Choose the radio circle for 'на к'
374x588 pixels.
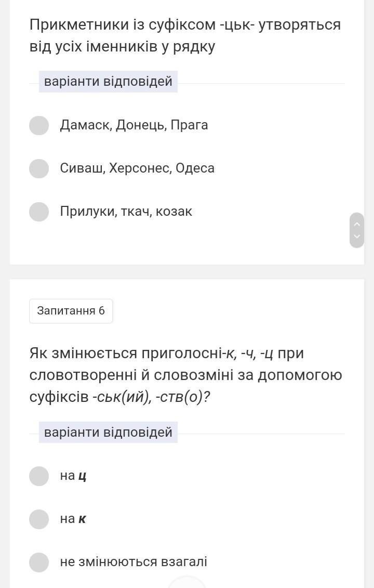coord(39,519)
